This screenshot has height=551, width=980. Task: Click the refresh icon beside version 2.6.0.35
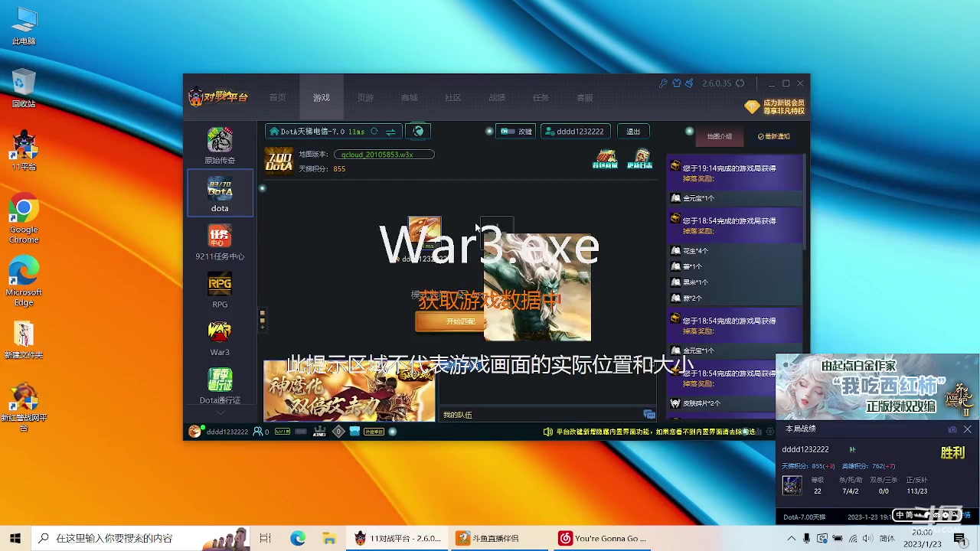[x=740, y=83]
